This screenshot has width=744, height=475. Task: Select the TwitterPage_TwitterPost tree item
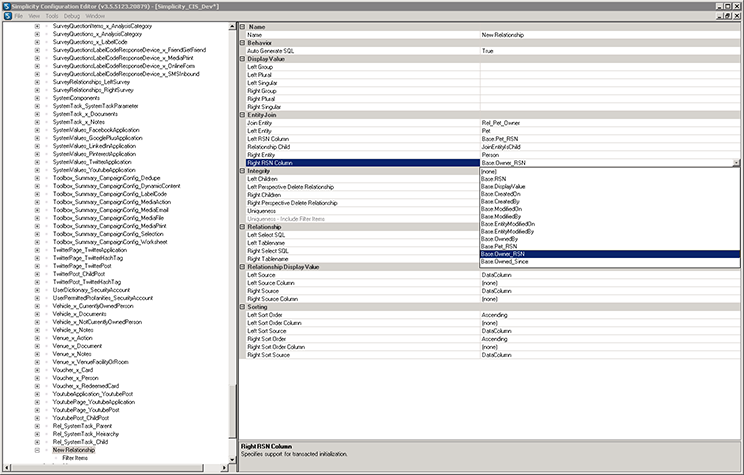[x=82, y=266]
